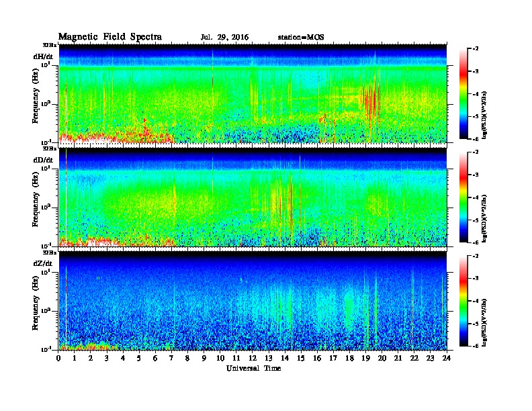Click the '-6' value on the dZ/dt color scale
This screenshot has height=411, width=532.
tap(476, 346)
